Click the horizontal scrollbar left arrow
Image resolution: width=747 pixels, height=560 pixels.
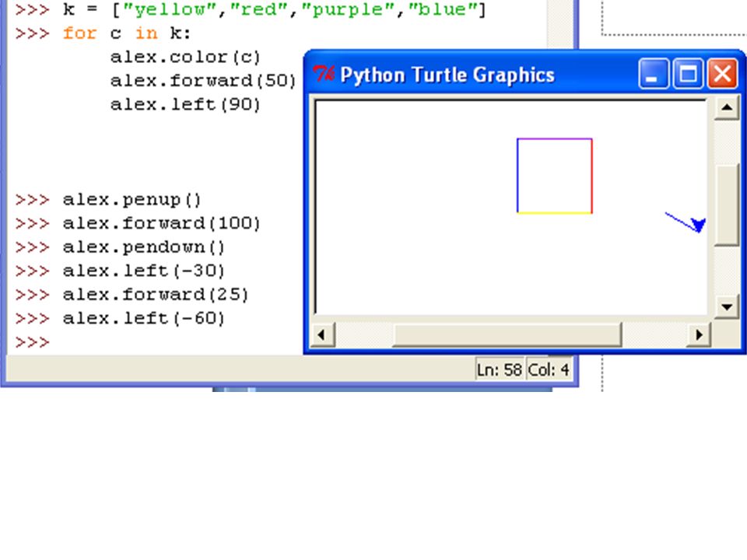[x=323, y=334]
